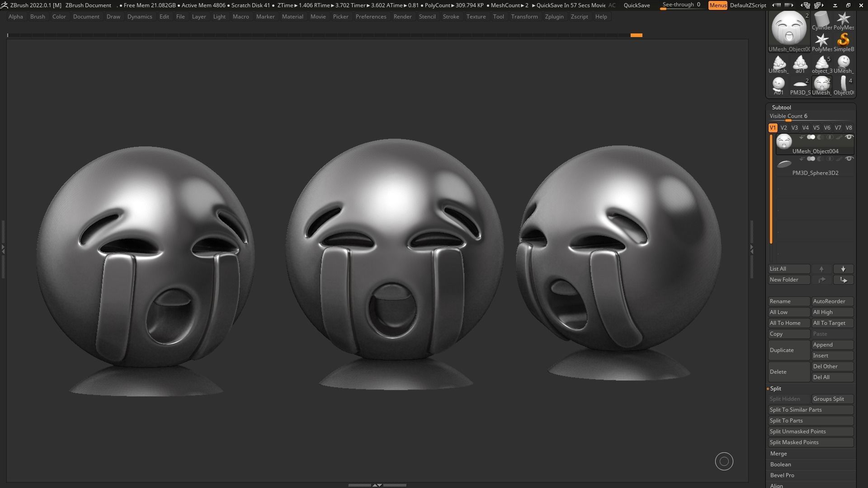The width and height of the screenshot is (868, 488).
Task: Move selected subtool down arrow
Action: (x=843, y=269)
